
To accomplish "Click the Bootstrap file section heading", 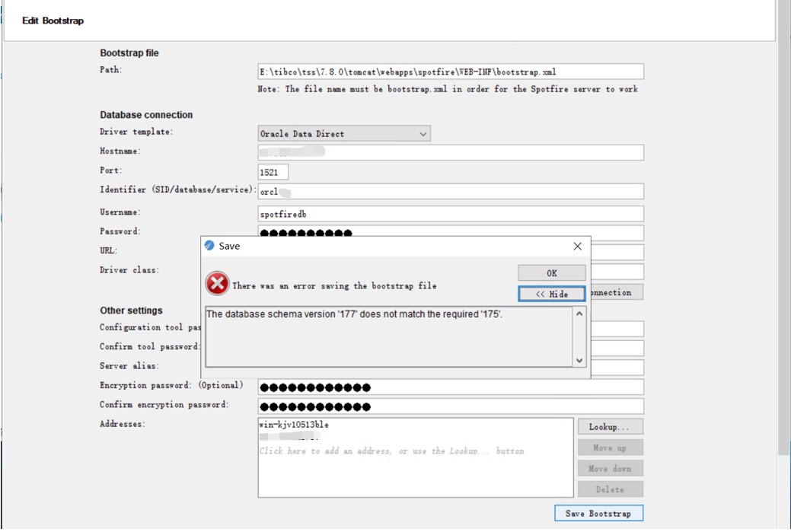I will [x=129, y=53].
